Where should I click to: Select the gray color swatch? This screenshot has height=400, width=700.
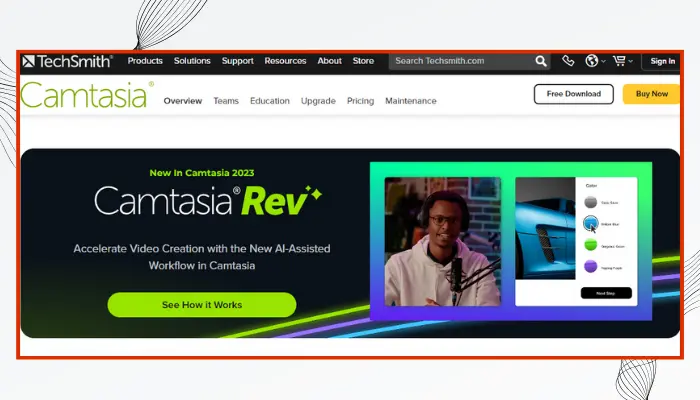591,202
